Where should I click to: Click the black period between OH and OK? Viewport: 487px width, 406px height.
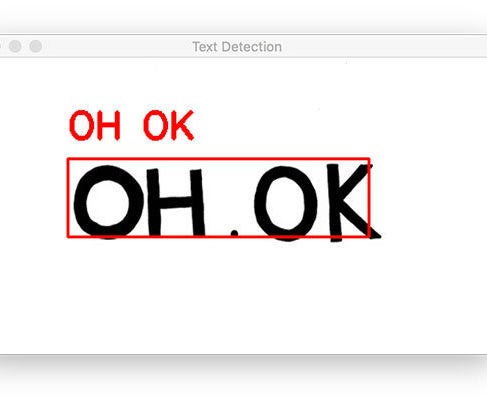[x=235, y=233]
